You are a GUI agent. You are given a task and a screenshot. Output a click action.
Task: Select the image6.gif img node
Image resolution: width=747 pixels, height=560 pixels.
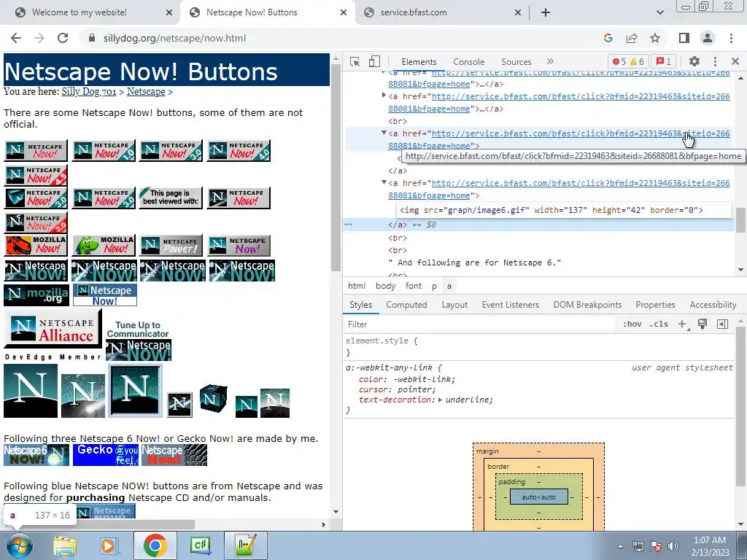(x=551, y=210)
